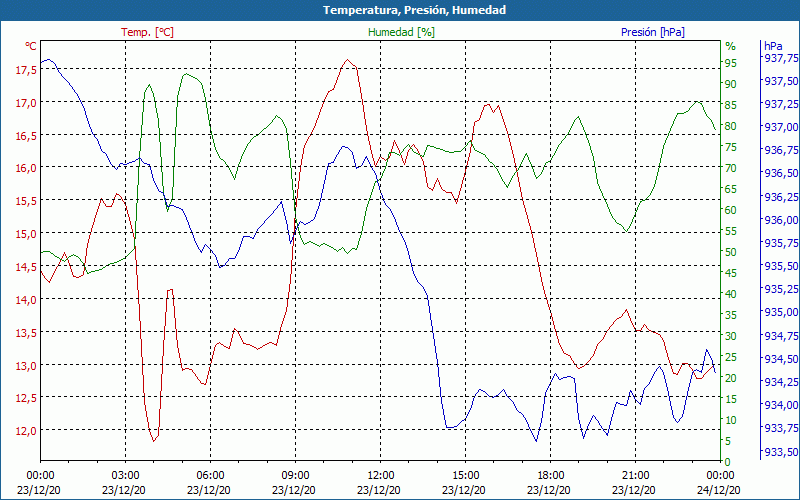Viewport: 800px width, 500px height.
Task: Click the '14,0' temperature axis tick
Action: point(26,300)
